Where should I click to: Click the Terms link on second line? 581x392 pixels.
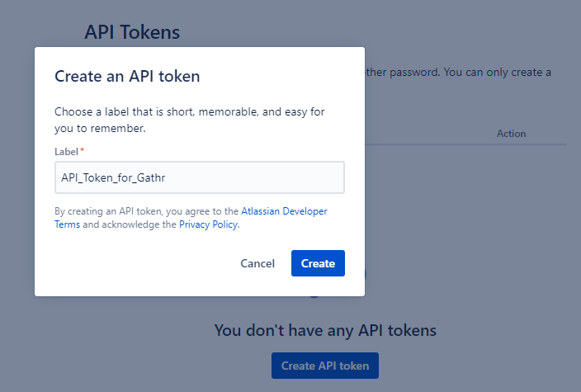tap(67, 224)
